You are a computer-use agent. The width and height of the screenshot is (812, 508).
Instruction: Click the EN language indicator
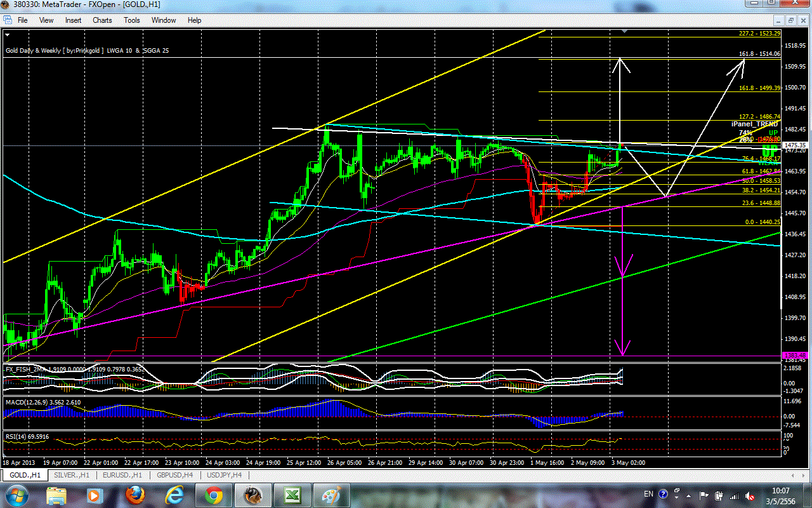[648, 493]
